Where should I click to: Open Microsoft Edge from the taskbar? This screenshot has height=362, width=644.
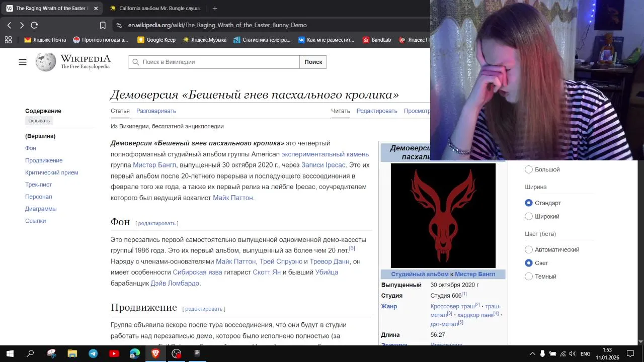tap(135, 353)
